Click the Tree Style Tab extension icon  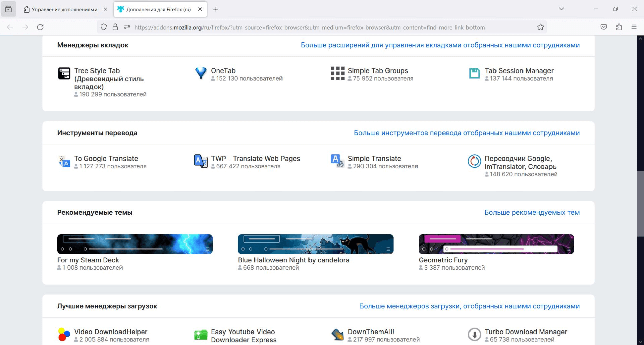click(64, 74)
